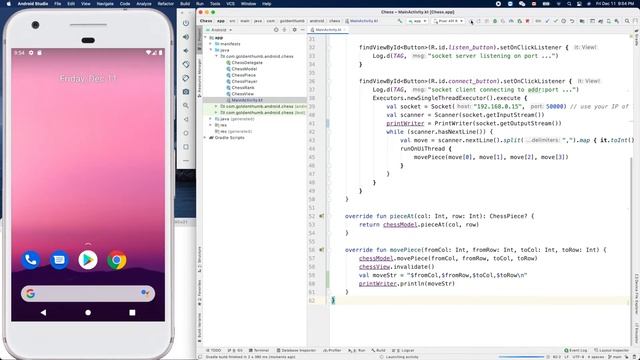Open the Logcat tool window
The height and width of the screenshot is (360, 640).
click(x=403, y=350)
